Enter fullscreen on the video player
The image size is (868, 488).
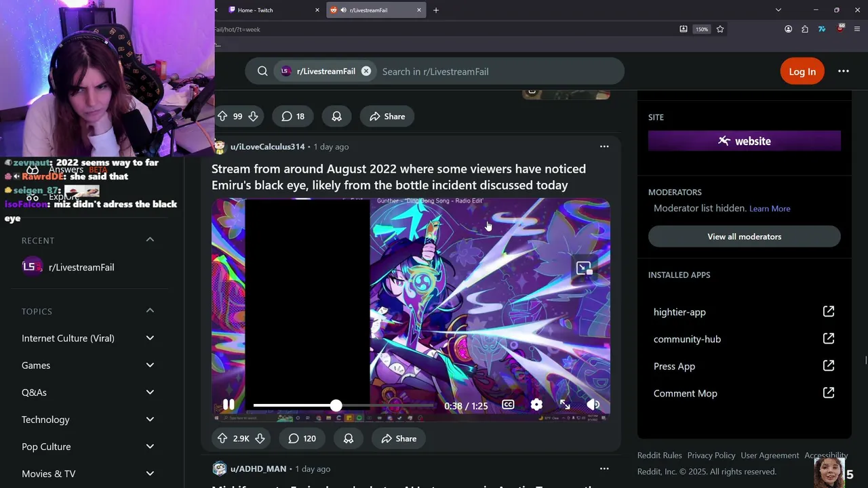(565, 405)
